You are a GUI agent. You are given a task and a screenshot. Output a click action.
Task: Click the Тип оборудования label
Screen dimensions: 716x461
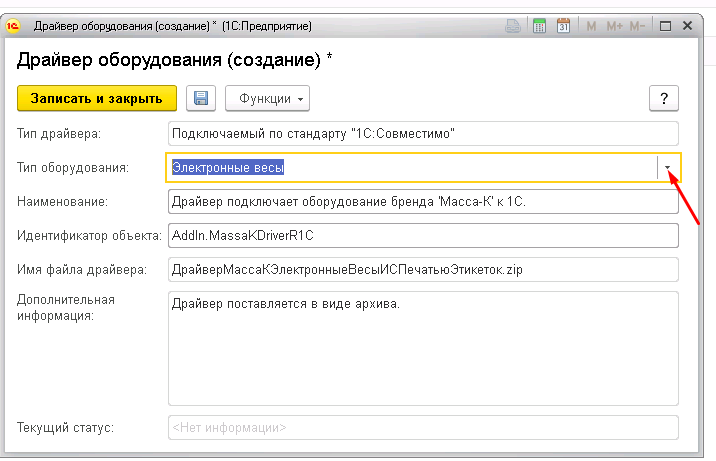(x=73, y=168)
